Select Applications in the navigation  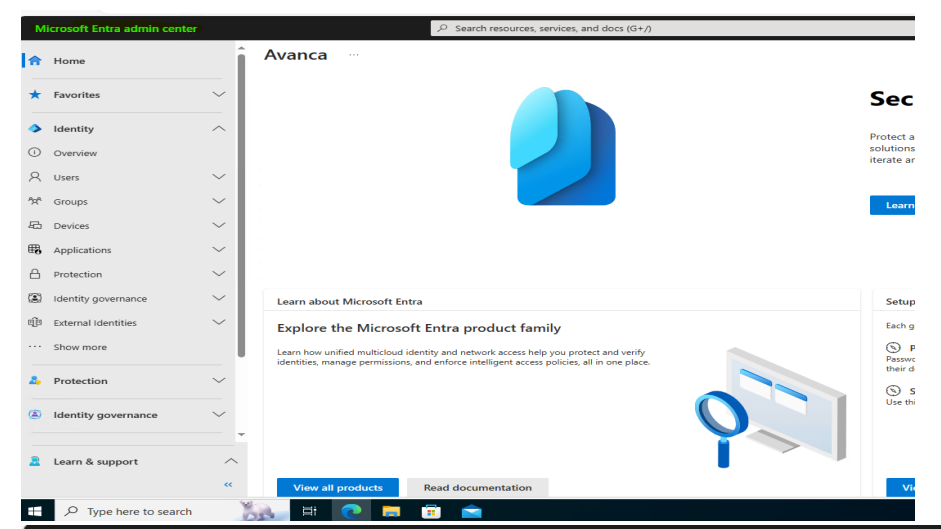[82, 250]
